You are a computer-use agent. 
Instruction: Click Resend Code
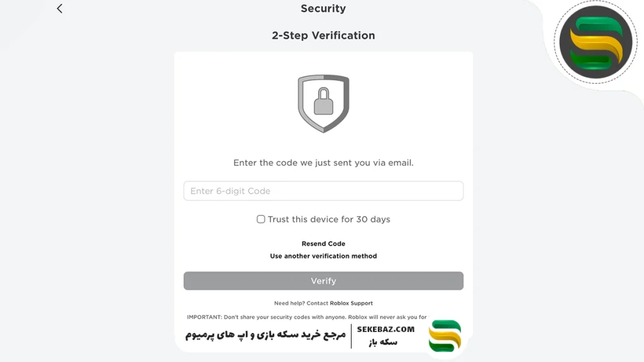323,243
